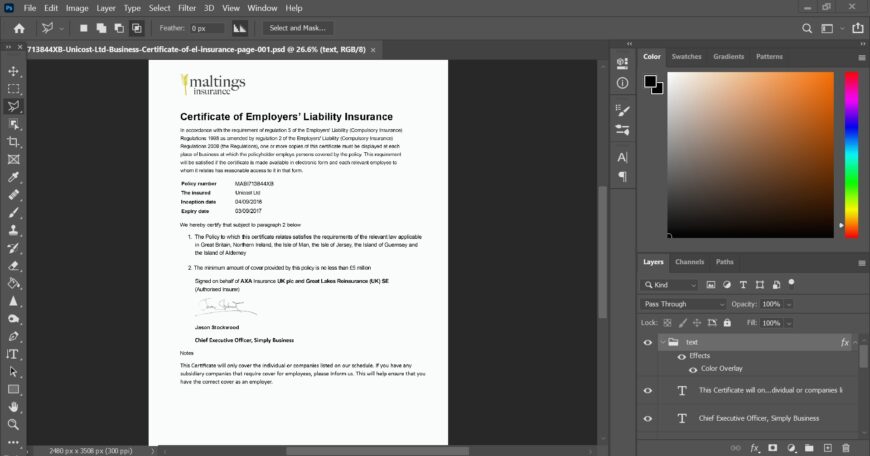Toggle visibility of layer Effects

click(681, 357)
